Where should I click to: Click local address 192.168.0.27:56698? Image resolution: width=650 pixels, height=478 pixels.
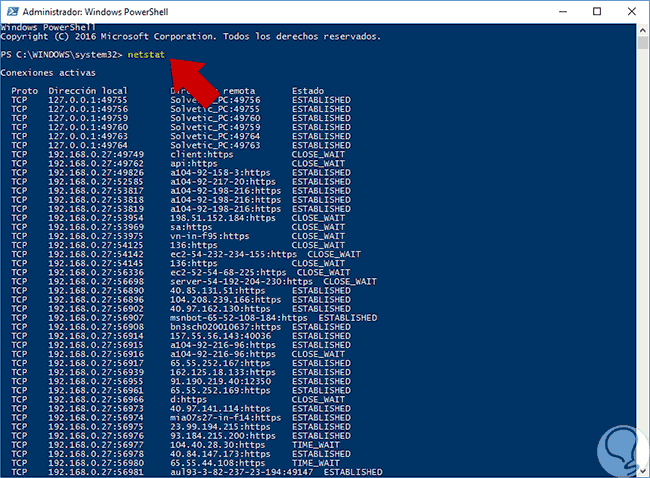[x=96, y=282]
